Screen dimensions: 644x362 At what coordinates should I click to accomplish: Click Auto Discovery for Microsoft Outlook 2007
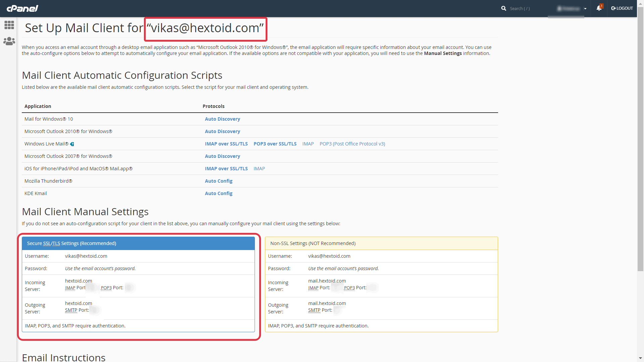[x=222, y=156]
